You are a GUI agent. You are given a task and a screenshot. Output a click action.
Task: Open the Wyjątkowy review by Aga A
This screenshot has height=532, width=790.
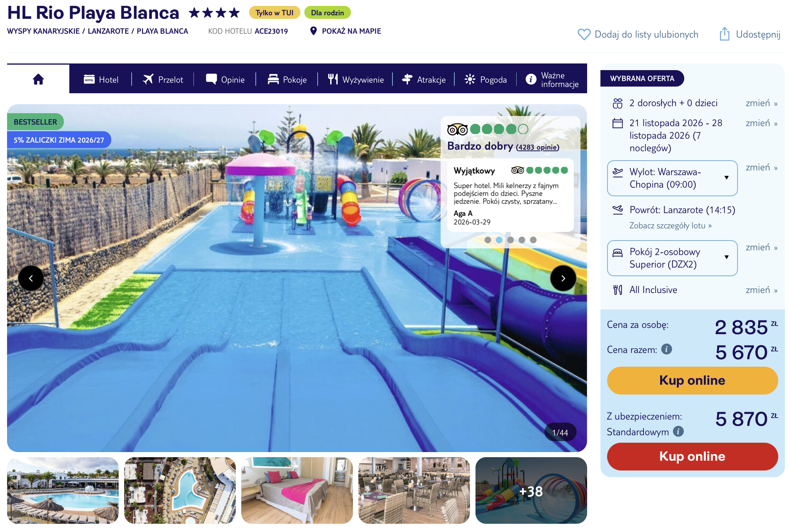[510, 195]
